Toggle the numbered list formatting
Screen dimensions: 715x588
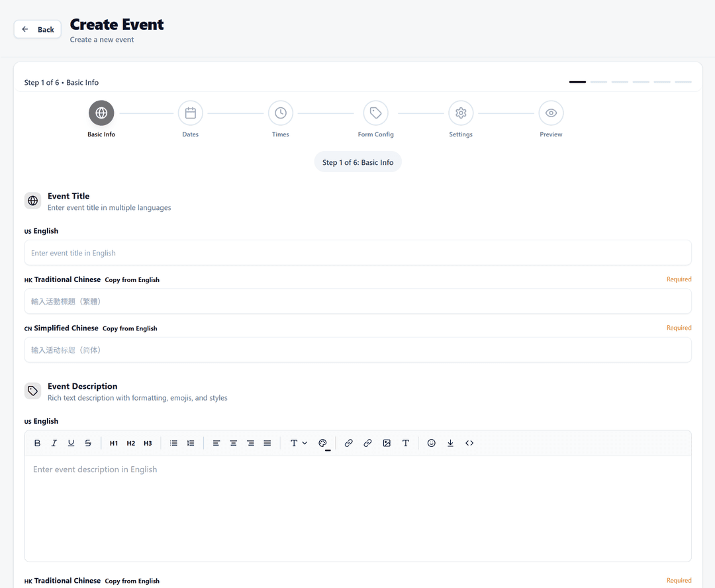click(x=191, y=443)
